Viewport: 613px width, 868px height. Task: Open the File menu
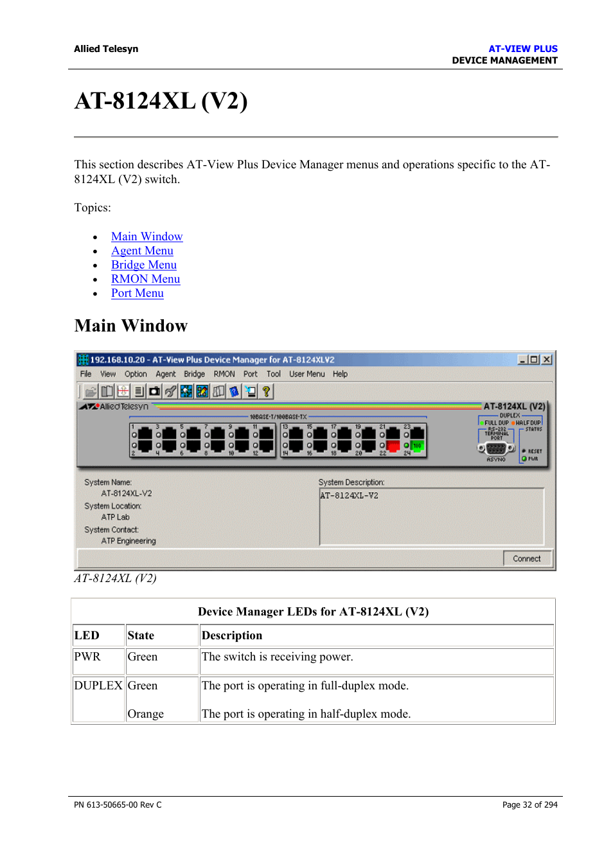(x=85, y=374)
